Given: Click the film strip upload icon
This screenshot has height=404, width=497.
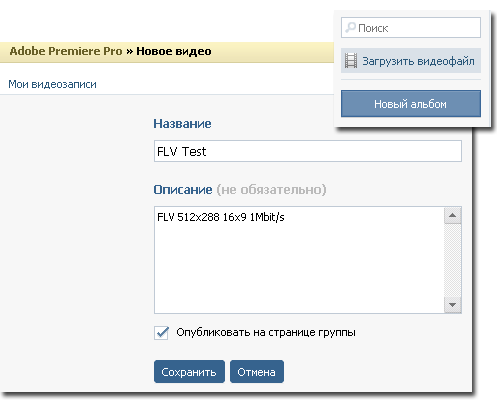Looking at the screenshot, I should point(351,61).
